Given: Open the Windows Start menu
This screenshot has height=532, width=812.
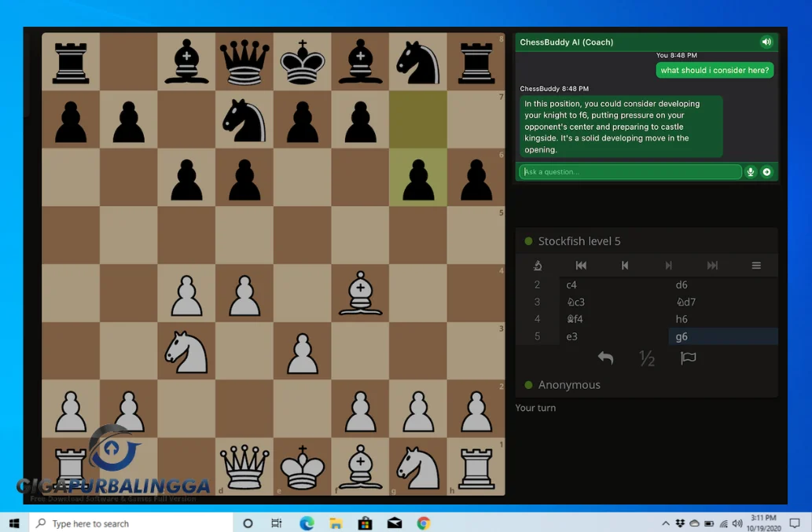Looking at the screenshot, I should [x=14, y=523].
